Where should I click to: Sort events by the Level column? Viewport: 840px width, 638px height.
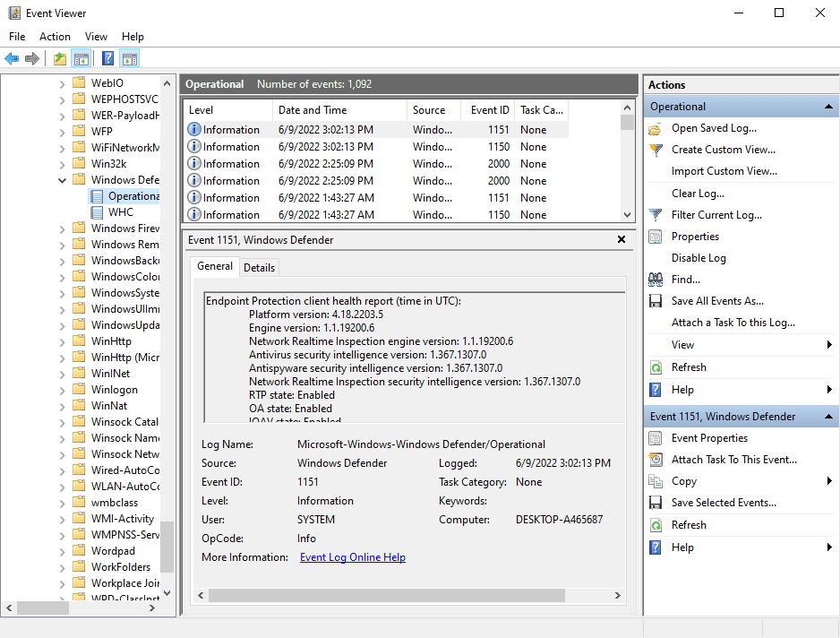tap(208, 109)
